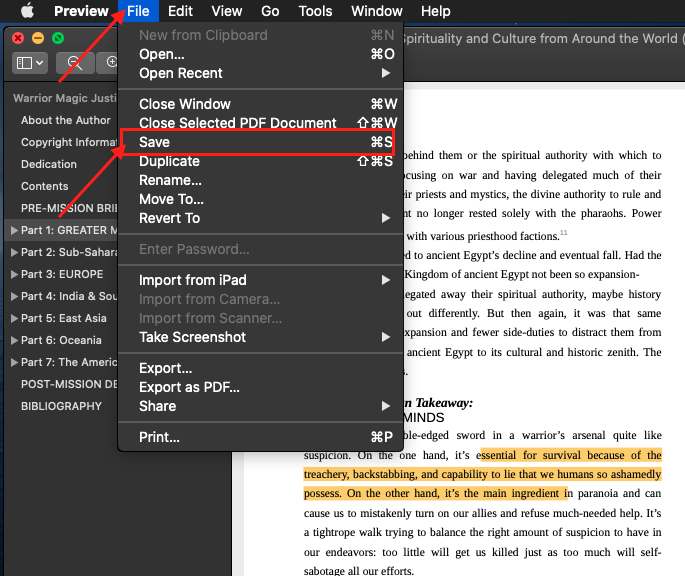This screenshot has height=576, width=685.
Task: Open the Apple menu
Action: click(27, 10)
